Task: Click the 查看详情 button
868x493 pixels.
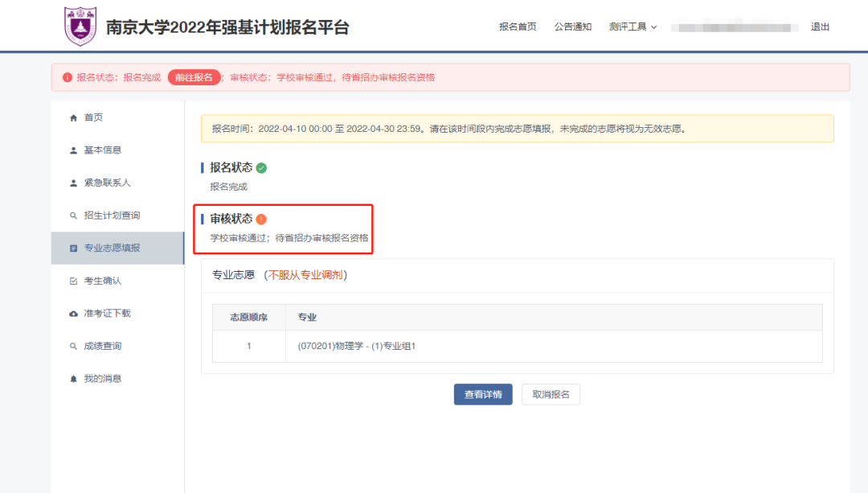Action: (483, 394)
